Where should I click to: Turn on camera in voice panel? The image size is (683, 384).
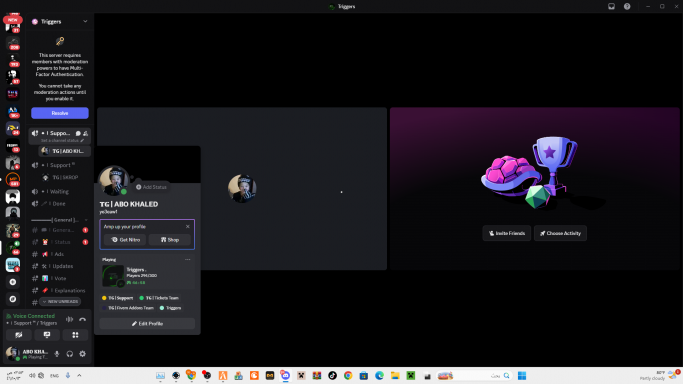(x=19, y=335)
